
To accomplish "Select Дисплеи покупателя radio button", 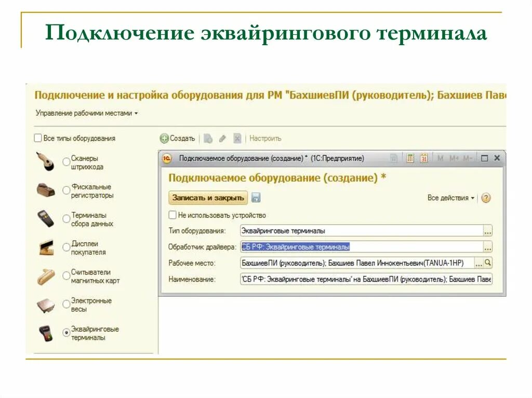I will [66, 248].
